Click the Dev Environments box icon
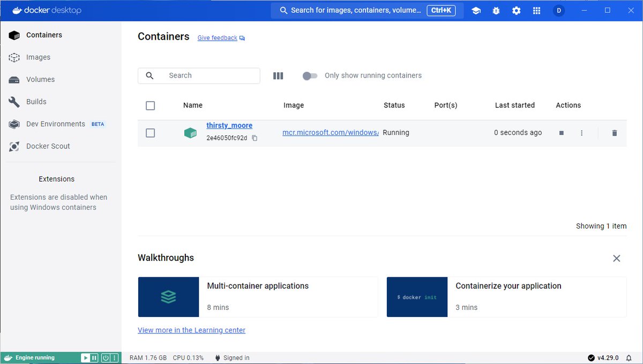The width and height of the screenshot is (643, 364). tap(14, 124)
